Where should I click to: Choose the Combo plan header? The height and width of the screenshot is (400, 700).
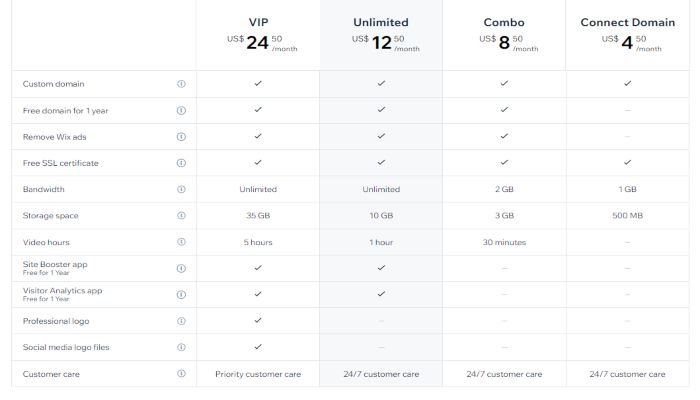coord(504,22)
